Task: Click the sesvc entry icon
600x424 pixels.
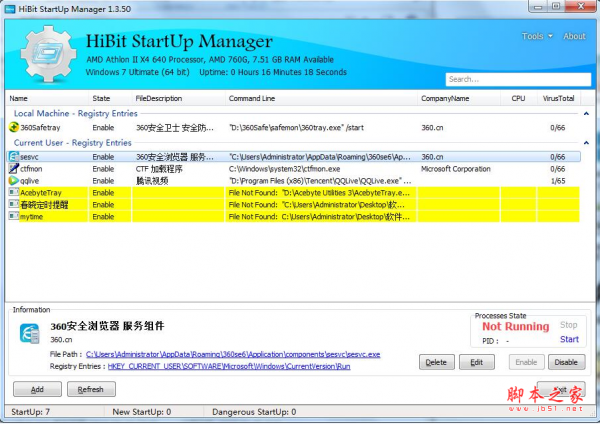Action: click(x=13, y=157)
